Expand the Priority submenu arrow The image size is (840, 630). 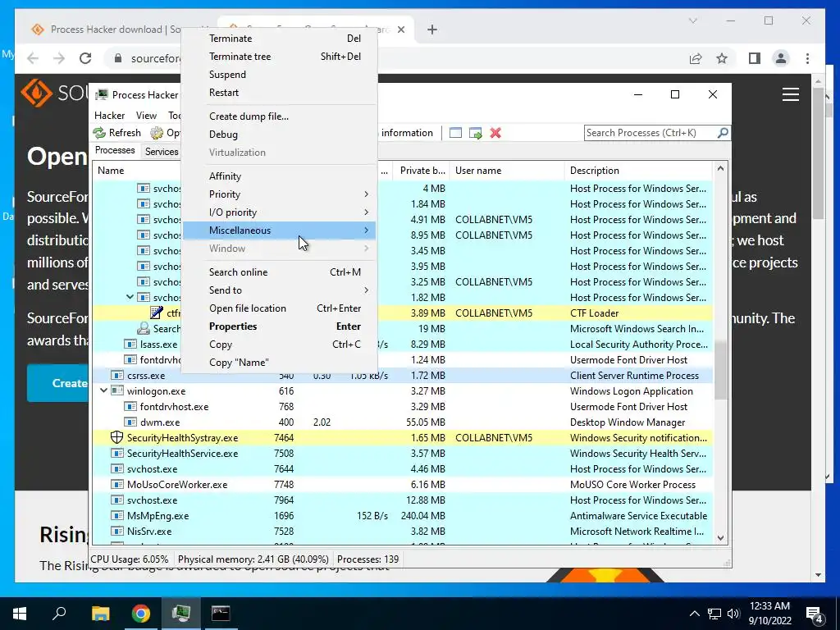[x=366, y=194]
